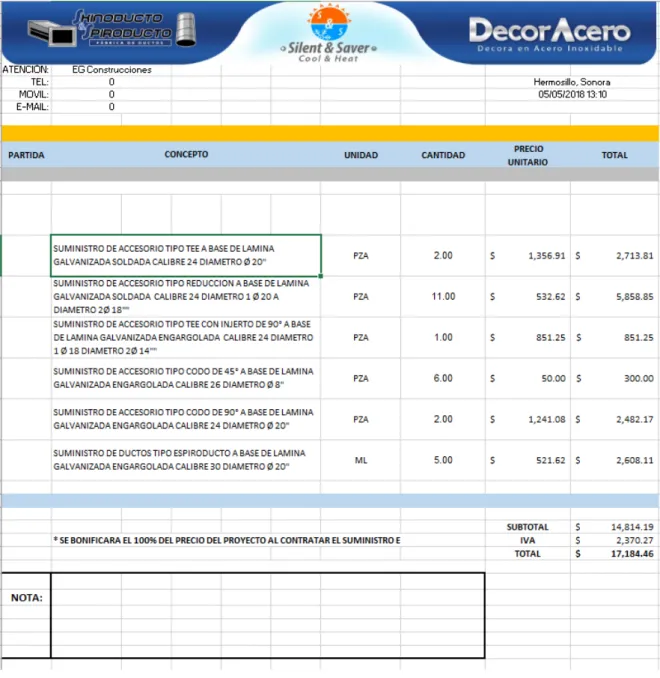The width and height of the screenshot is (660, 678).
Task: Select the TIPO REDUCCION concept cell
Action: [186, 297]
